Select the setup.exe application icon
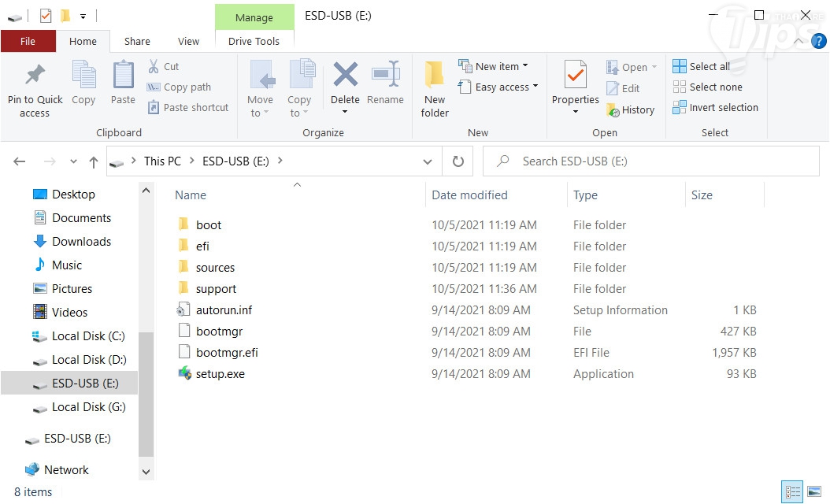The height and width of the screenshot is (504, 830). coord(185,373)
